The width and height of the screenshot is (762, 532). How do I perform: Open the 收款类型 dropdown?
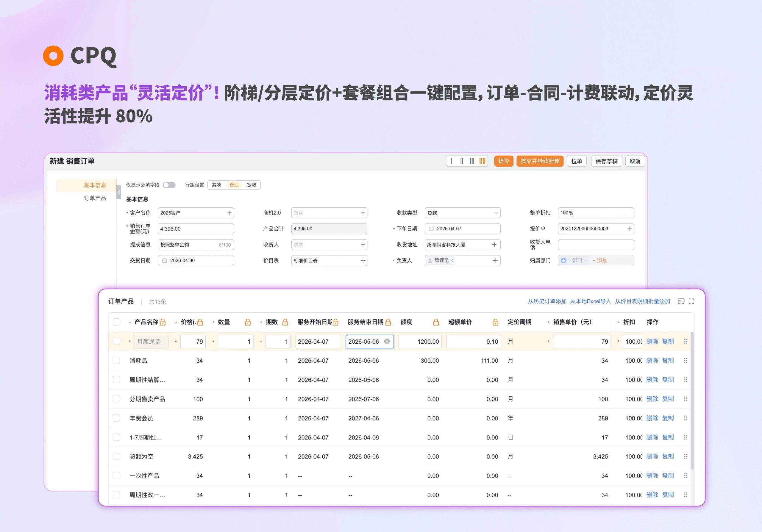tap(462, 213)
